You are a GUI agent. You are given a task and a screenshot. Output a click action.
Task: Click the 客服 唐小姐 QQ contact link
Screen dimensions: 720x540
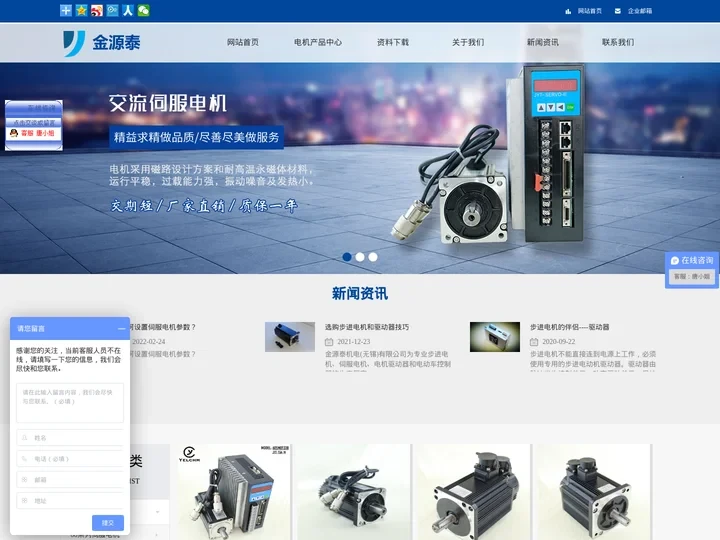pyautogui.click(x=38, y=133)
